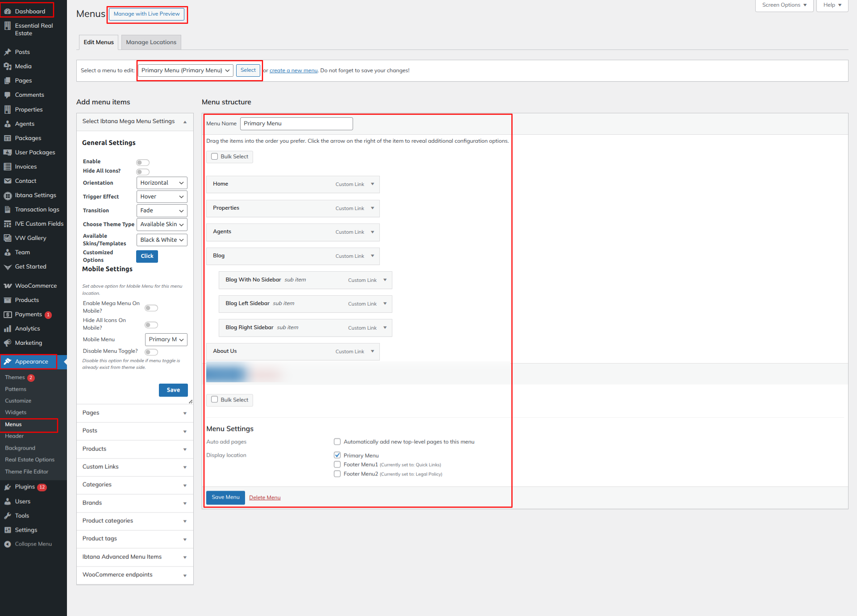
Task: Toggle Enable Mega Menu On Mobile switch
Action: click(x=151, y=308)
